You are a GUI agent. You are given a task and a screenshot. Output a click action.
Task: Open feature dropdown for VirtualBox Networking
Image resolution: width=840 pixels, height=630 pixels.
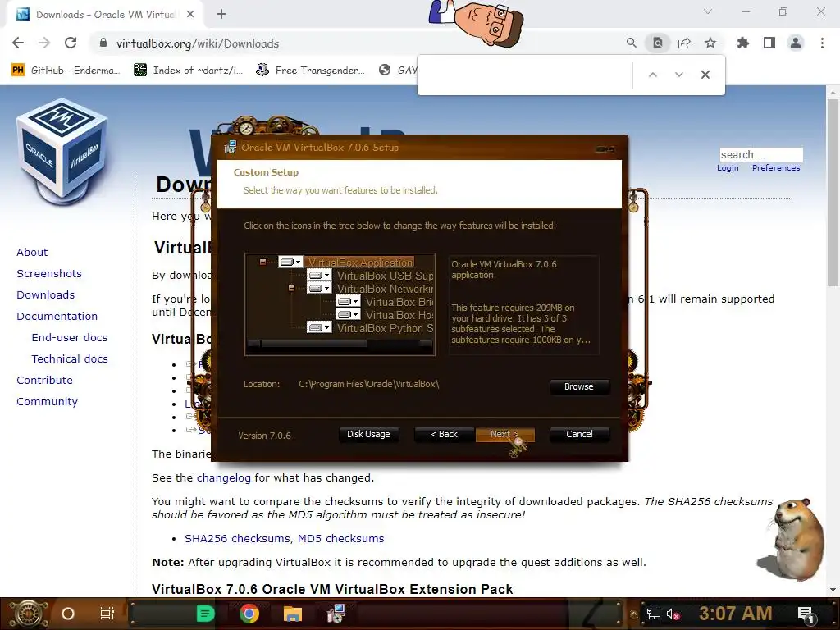tap(319, 288)
